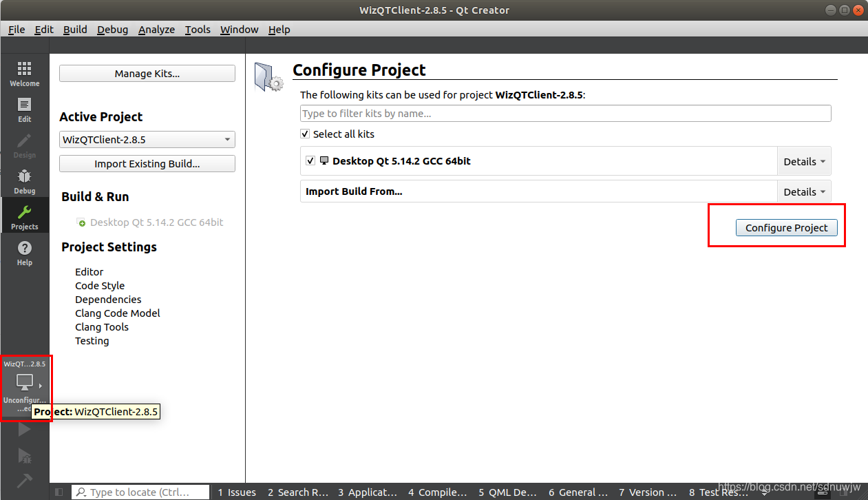Viewport: 868px width, 500px height.
Task: Open the Issues output pane
Action: 237,492
